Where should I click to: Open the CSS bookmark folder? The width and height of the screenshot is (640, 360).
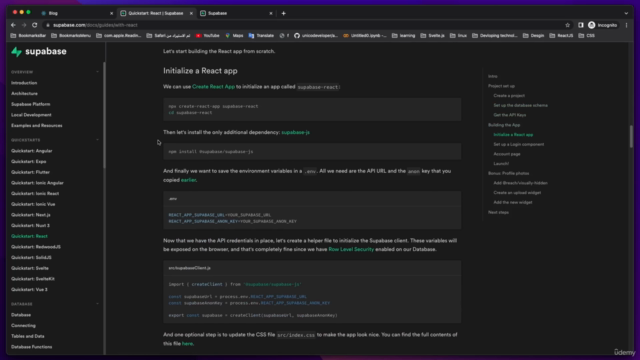coord(587,36)
